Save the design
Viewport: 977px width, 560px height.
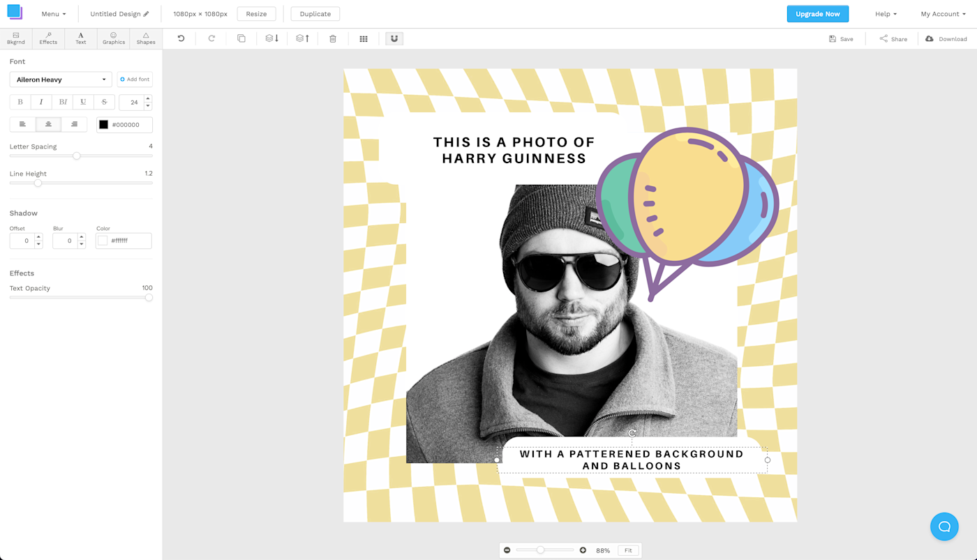tap(841, 39)
